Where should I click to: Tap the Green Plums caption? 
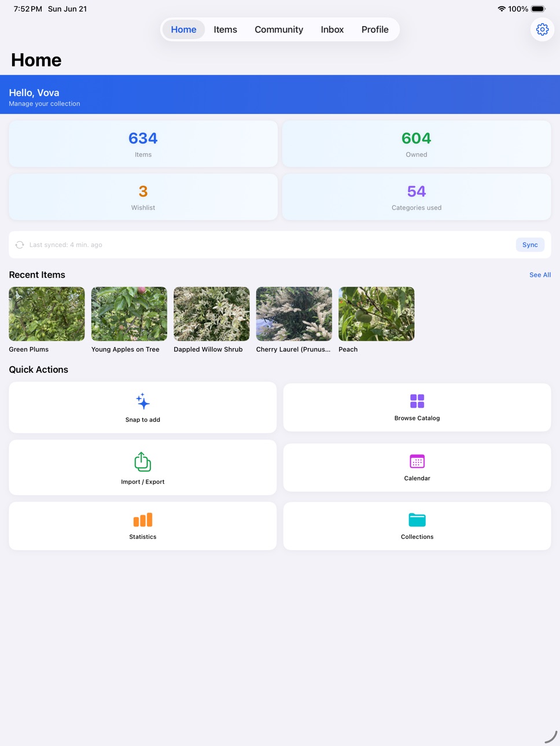pyautogui.click(x=29, y=349)
